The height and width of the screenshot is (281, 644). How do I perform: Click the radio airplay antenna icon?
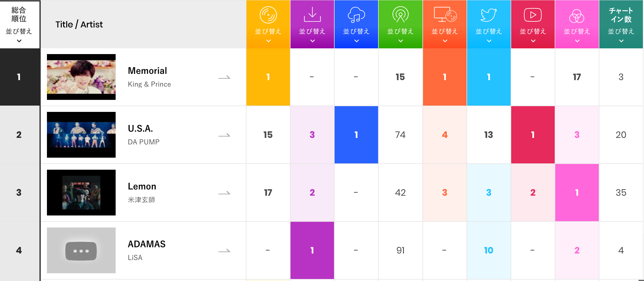(x=400, y=15)
